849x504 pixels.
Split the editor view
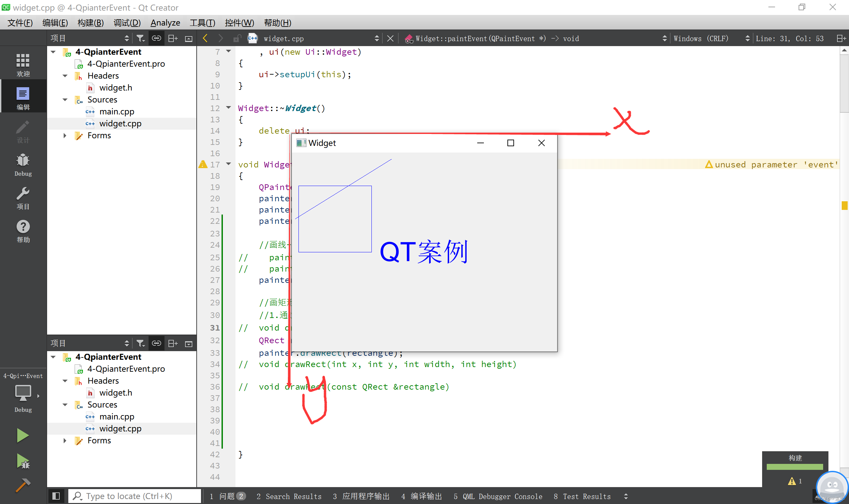point(841,38)
